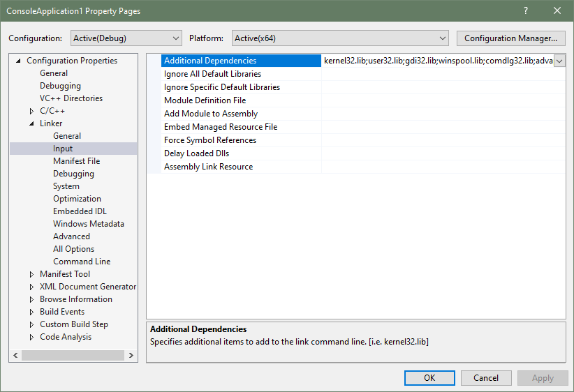The width and height of the screenshot is (574, 392).
Task: Select the XML Document Generator item
Action: 88,287
